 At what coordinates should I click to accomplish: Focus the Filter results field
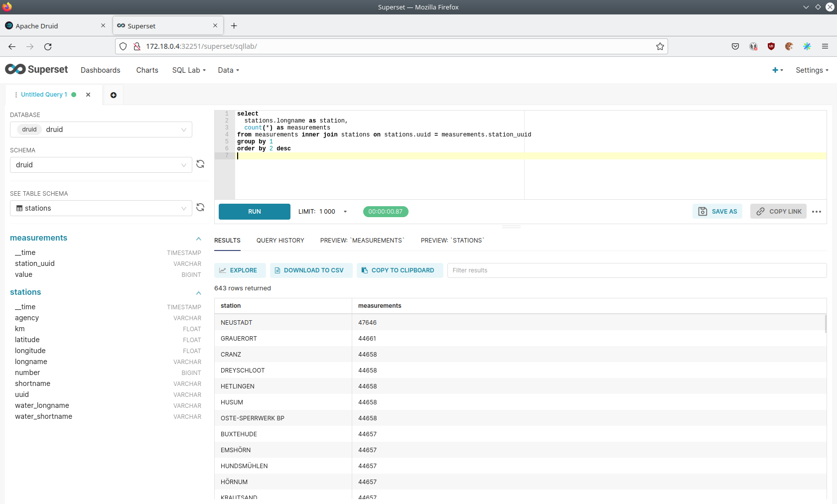(637, 270)
